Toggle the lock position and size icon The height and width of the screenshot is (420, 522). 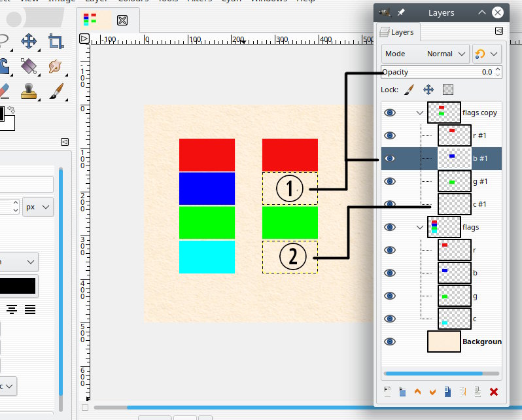[x=428, y=90]
